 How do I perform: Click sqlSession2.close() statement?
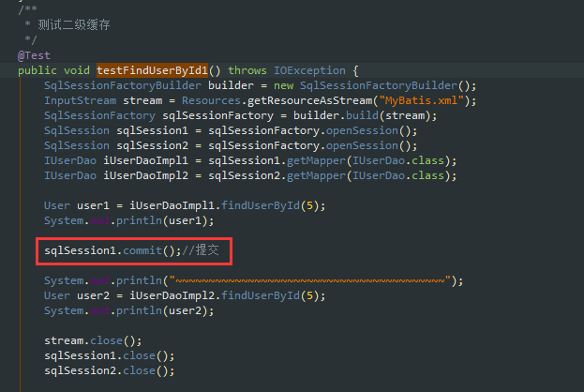[x=109, y=370]
